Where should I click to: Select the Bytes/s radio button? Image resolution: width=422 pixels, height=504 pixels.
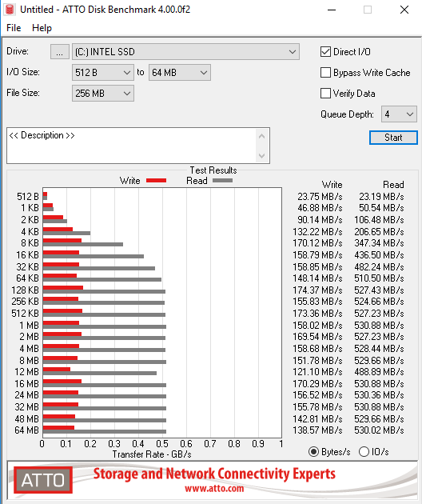[x=313, y=452]
